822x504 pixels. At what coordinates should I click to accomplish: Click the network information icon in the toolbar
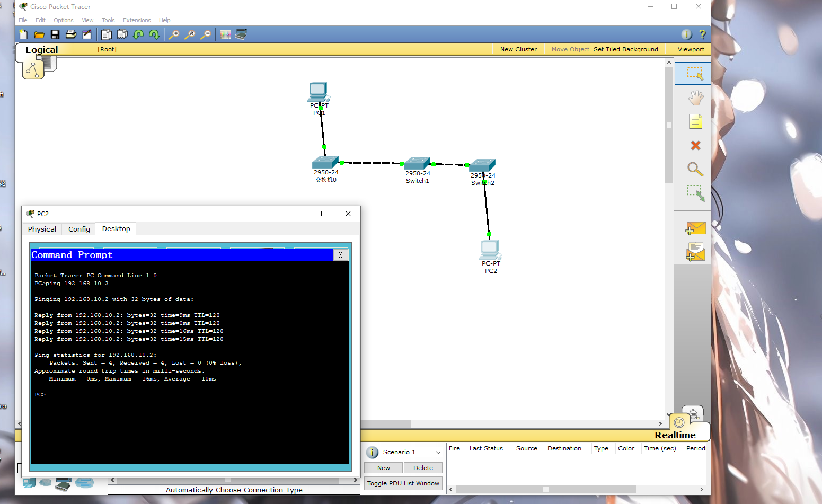[686, 34]
